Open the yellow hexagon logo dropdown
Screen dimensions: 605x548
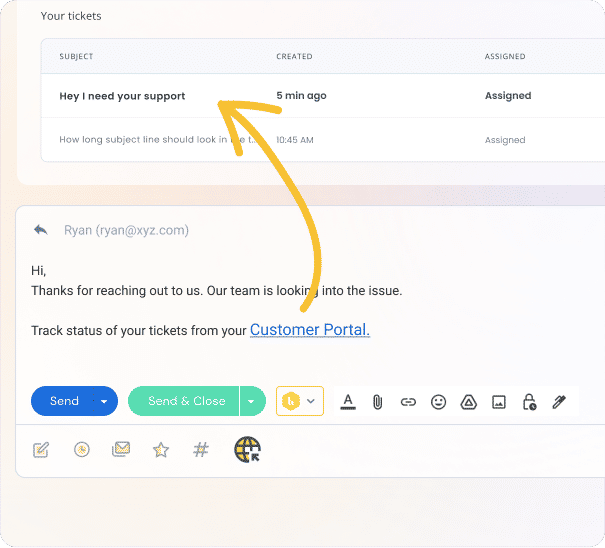click(300, 401)
